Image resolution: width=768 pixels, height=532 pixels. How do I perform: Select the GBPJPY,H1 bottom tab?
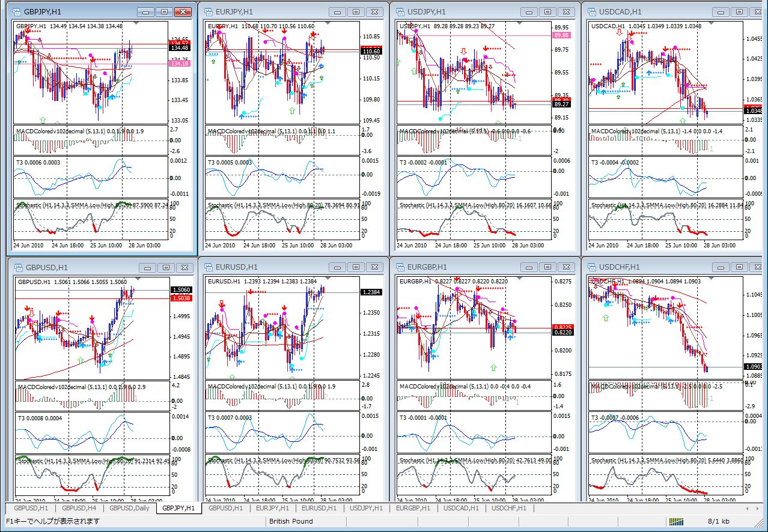point(178,508)
